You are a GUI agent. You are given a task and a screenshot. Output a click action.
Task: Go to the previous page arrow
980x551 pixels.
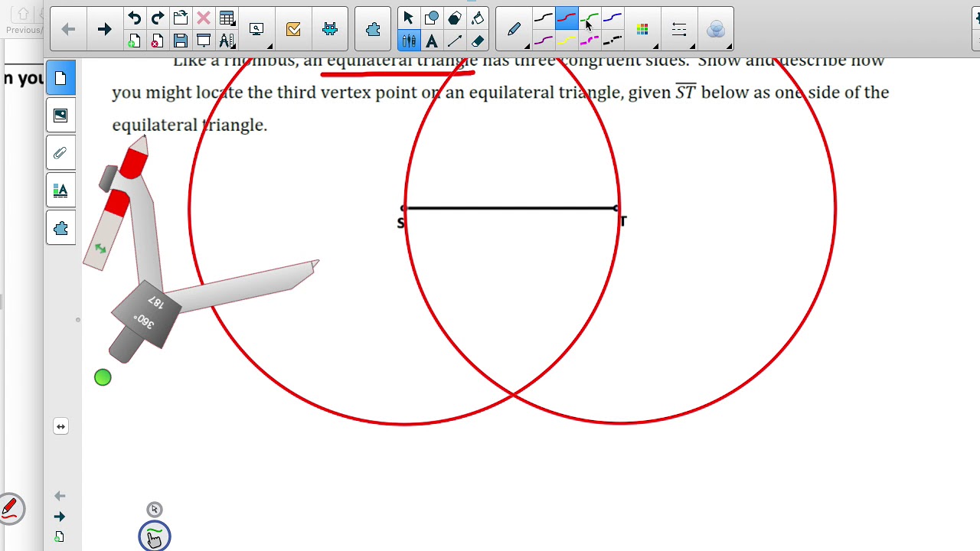pos(68,29)
